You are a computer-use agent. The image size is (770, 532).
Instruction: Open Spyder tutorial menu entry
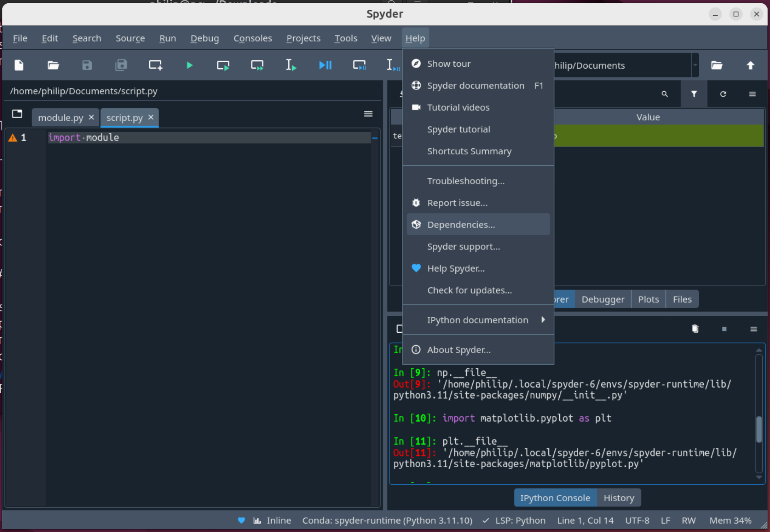tap(478, 129)
